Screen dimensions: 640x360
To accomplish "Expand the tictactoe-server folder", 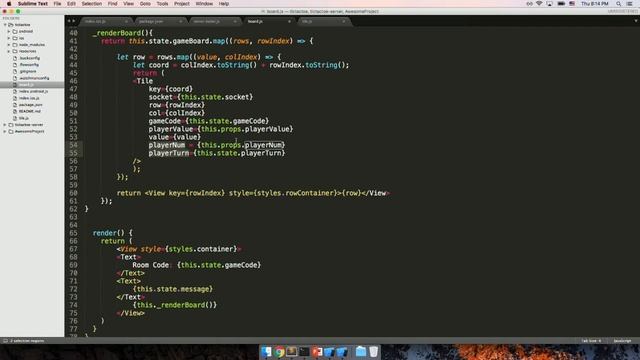I will tap(5, 124).
